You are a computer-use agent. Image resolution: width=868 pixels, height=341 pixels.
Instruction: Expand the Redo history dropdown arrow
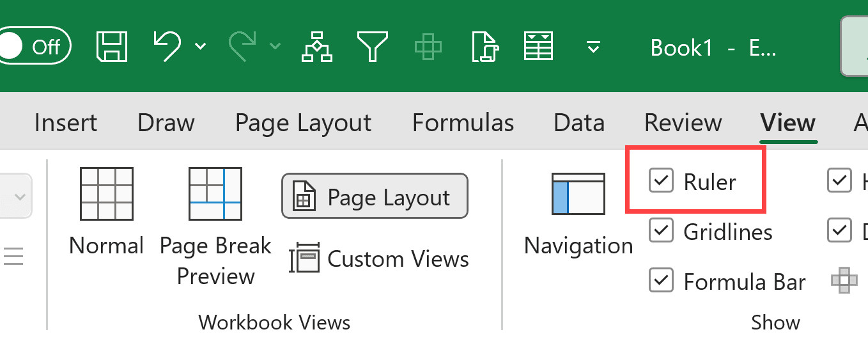[275, 47]
